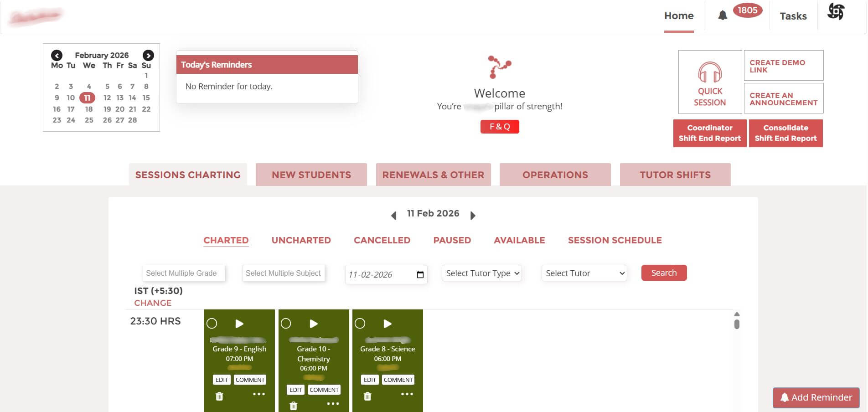
Task: Open the Select Tutor Type dropdown
Action: pos(481,273)
